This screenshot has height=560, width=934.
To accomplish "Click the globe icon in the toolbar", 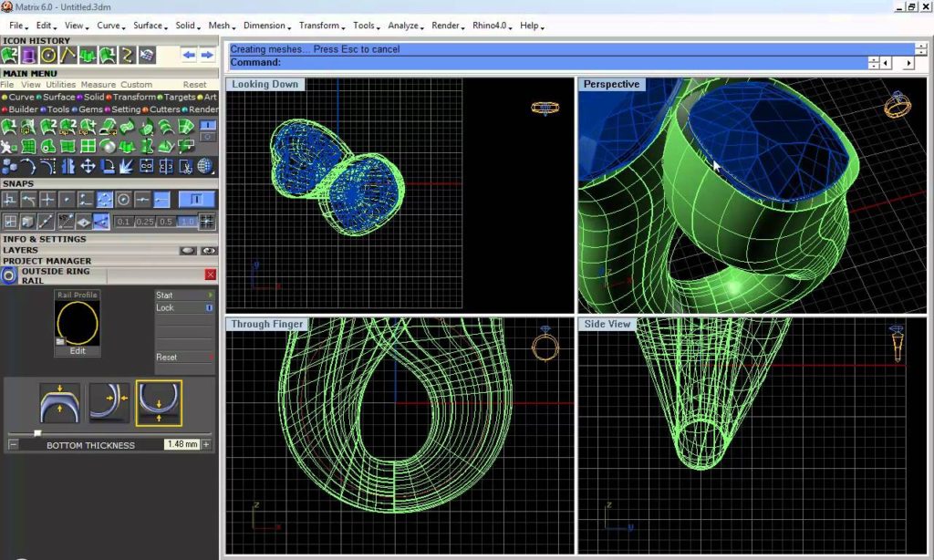I will point(206,166).
